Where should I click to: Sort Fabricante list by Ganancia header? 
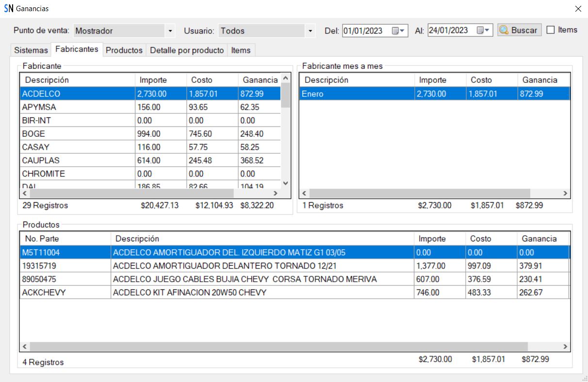click(x=259, y=80)
